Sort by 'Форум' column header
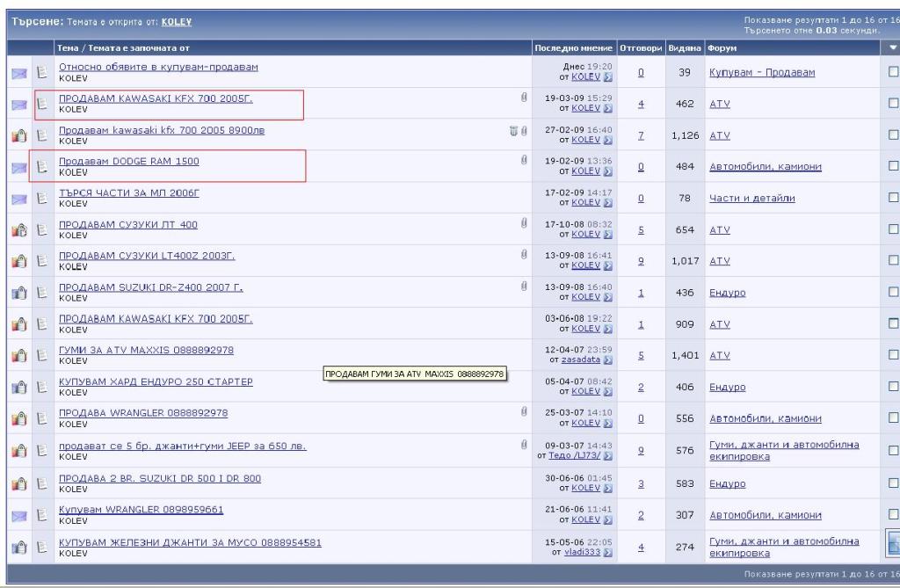The width and height of the screenshot is (900, 588). coord(722,48)
